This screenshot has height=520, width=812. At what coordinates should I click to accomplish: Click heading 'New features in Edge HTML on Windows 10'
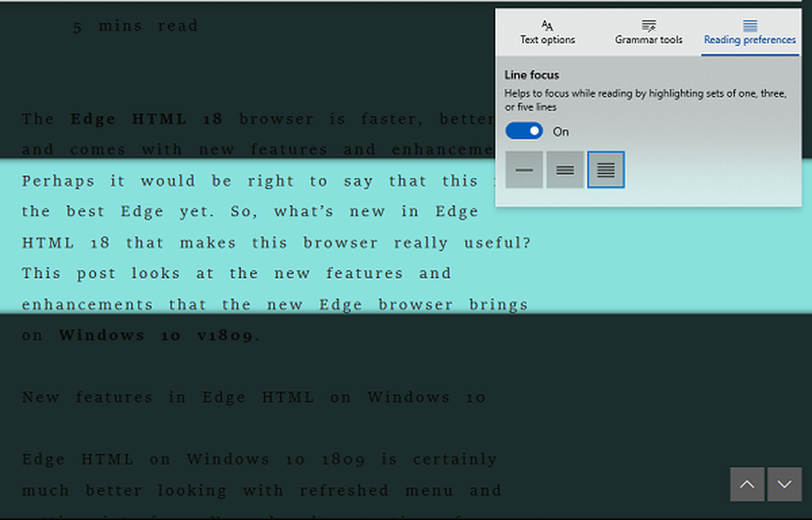click(253, 398)
